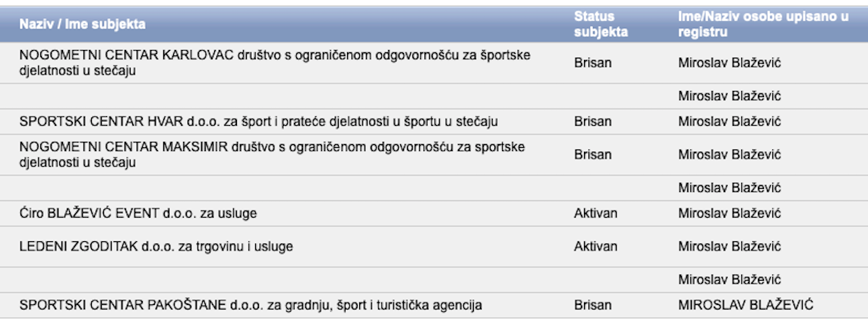Click uppercase MIROSLAV BLAŽEVIĆ name in last row
The image size is (868, 330).
coord(746,305)
